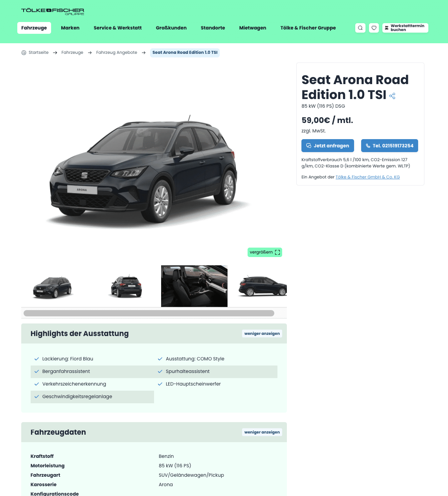Enlarge the car image with vergrößern
The image size is (448, 496).
pos(265,252)
